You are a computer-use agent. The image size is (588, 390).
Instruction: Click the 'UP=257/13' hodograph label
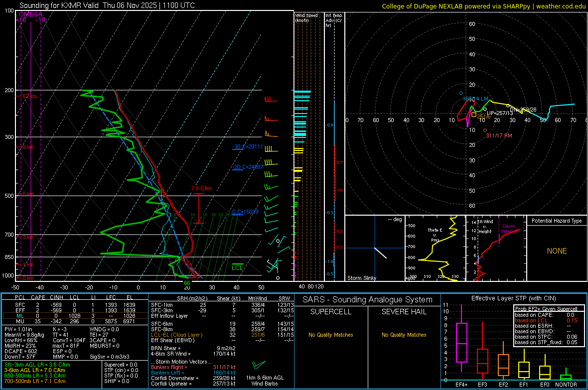(500, 113)
